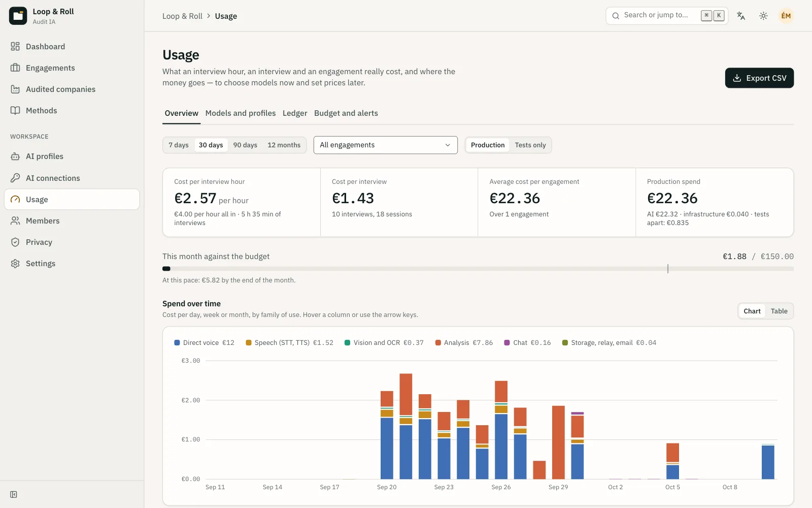Click the AI profiles robot icon
The height and width of the screenshot is (508, 812).
(x=15, y=156)
